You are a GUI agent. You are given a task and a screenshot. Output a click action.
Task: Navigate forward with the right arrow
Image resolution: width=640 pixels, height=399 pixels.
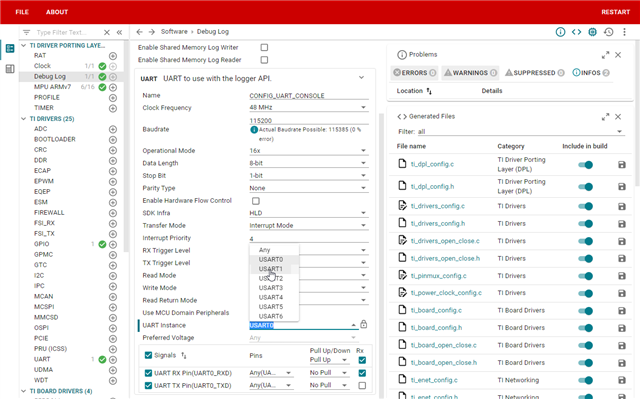point(152,31)
